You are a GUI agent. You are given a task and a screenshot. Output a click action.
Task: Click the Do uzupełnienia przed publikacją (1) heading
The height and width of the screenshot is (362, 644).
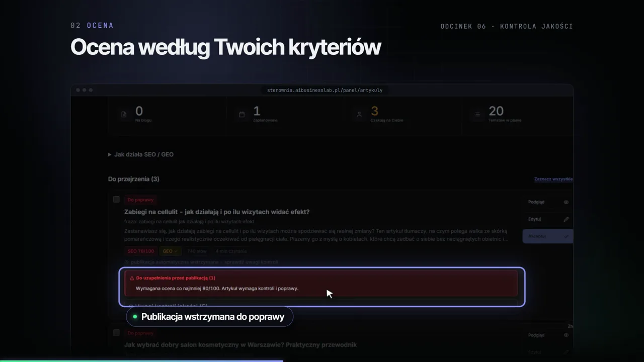pyautogui.click(x=176, y=278)
